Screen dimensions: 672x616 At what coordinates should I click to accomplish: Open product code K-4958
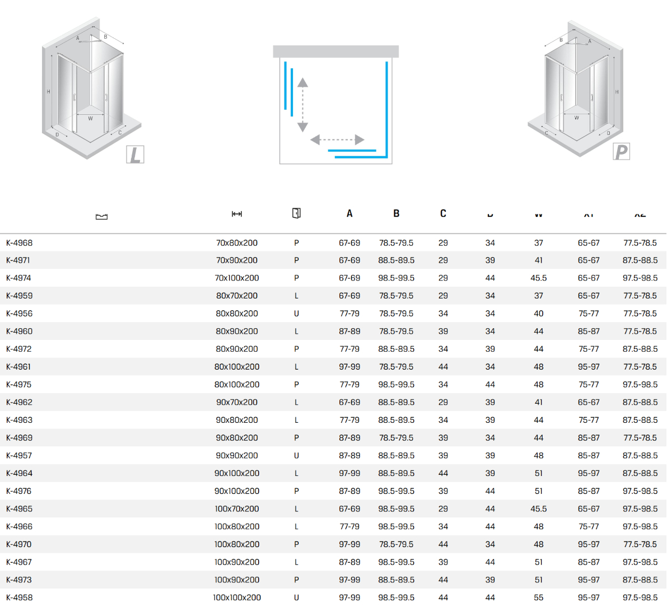click(20, 598)
